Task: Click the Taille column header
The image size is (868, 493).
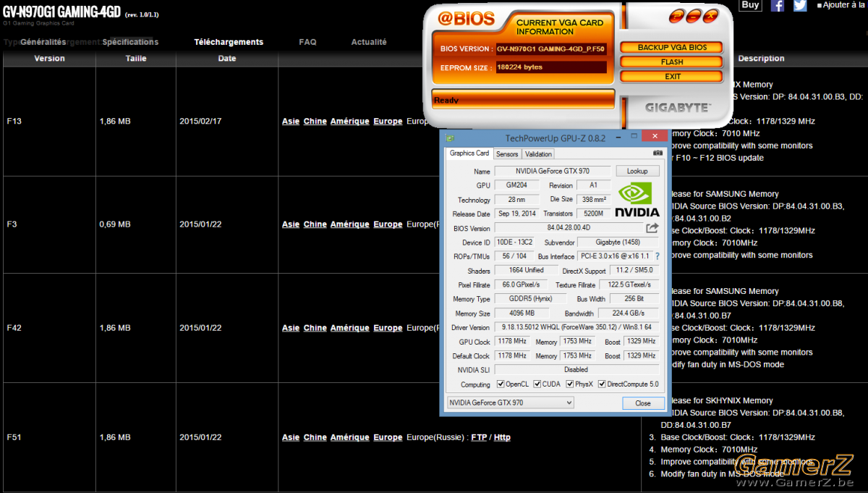Action: click(x=136, y=59)
